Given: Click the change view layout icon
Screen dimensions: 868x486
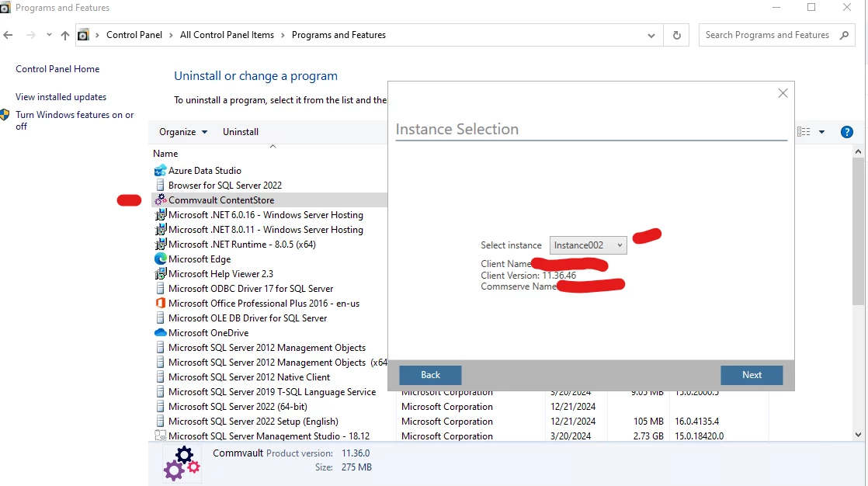Looking at the screenshot, I should pos(804,132).
